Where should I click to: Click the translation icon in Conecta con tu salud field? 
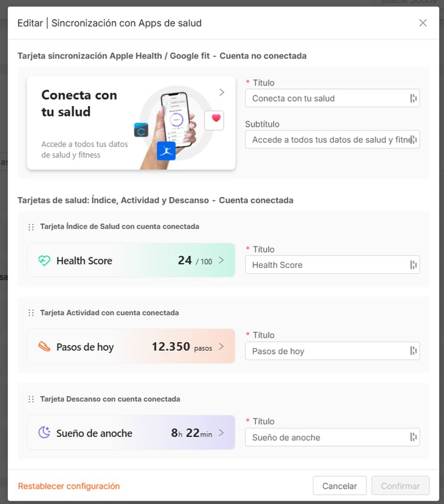point(413,98)
